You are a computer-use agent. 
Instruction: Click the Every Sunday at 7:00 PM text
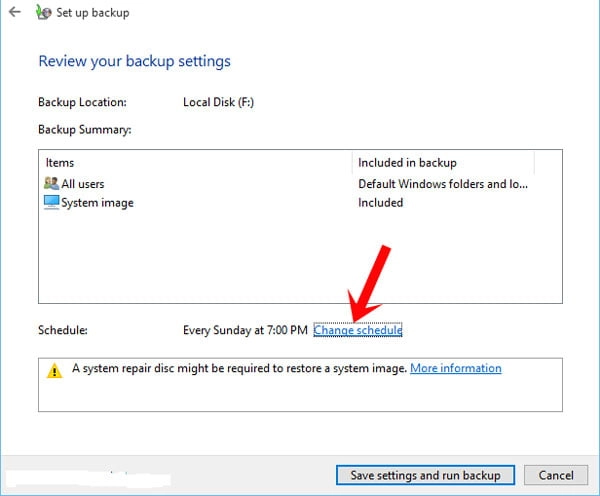point(246,330)
